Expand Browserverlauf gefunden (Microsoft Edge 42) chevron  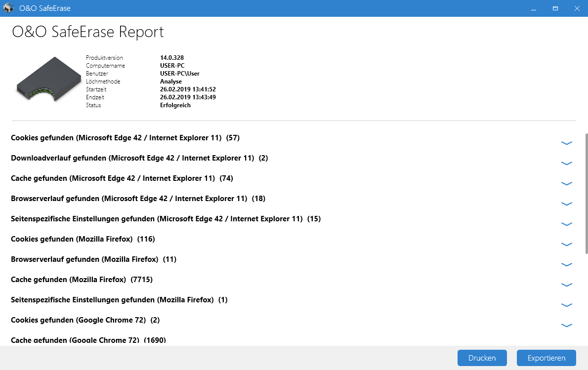(x=566, y=204)
